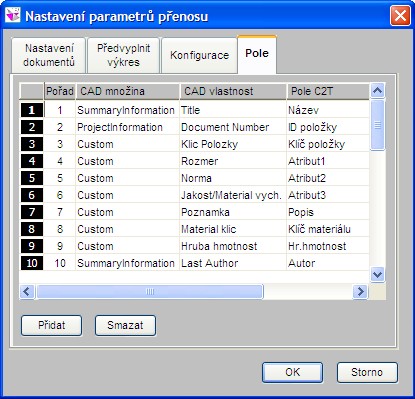This screenshot has width=415, height=399.
Task: Select row header 2
Action: 32,127
